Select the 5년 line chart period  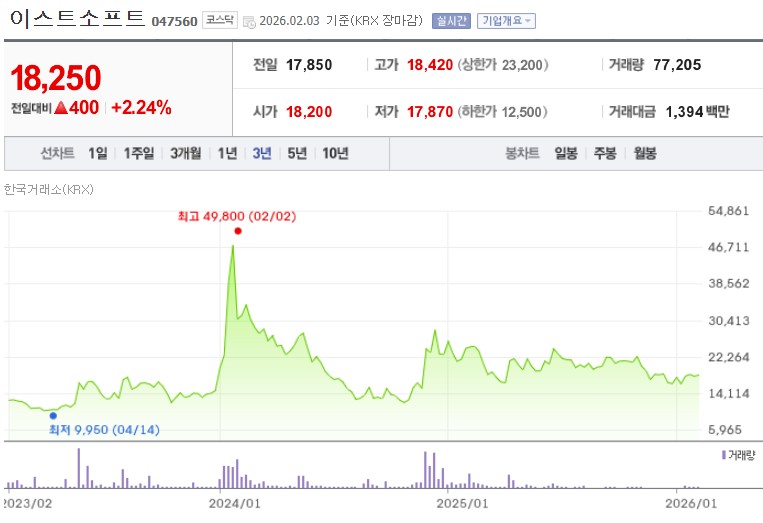[297, 154]
